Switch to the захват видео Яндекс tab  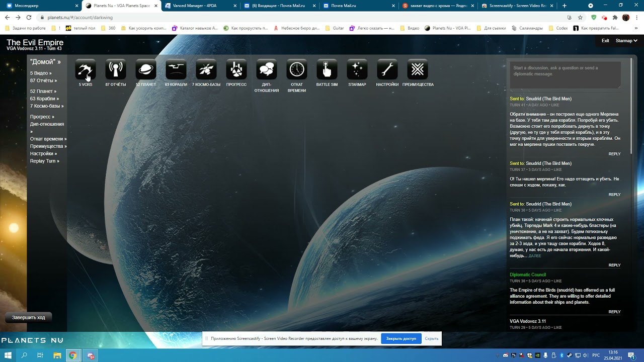(439, 6)
